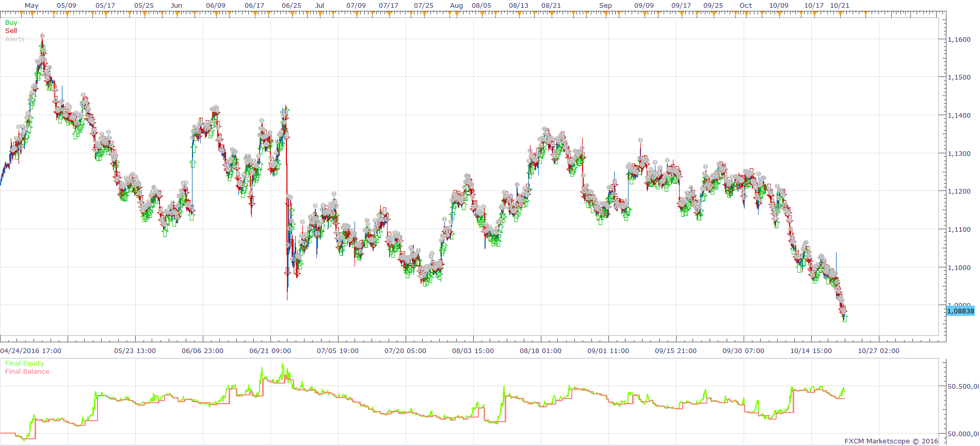Click the Final Equity legend label
Viewport: 980px width, 446px height.
[x=25, y=363]
